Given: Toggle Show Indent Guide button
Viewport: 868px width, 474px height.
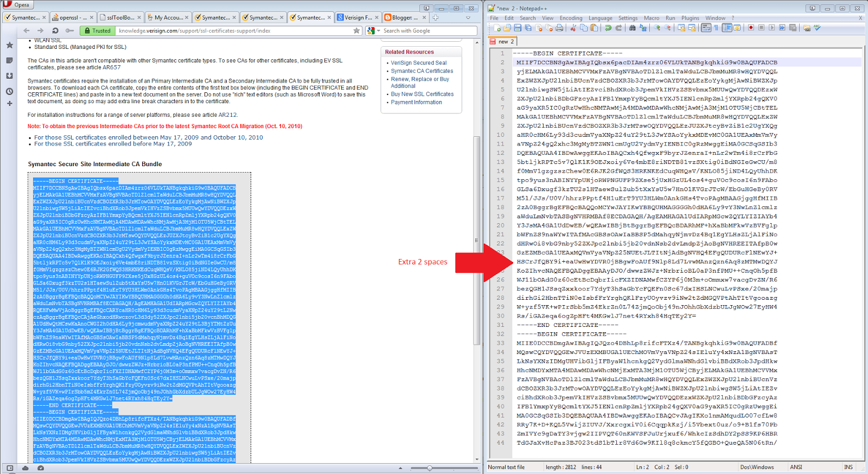Looking at the screenshot, I should tap(727, 28).
